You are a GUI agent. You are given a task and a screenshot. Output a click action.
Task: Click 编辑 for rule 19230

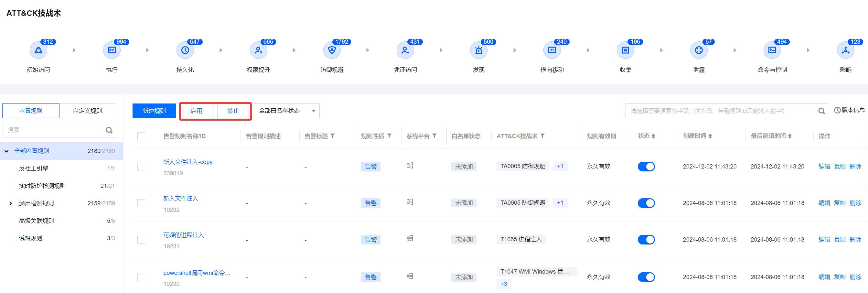click(824, 277)
